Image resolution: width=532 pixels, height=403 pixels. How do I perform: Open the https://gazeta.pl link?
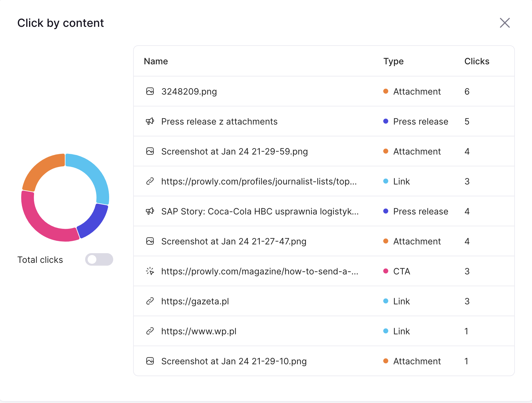pos(195,301)
